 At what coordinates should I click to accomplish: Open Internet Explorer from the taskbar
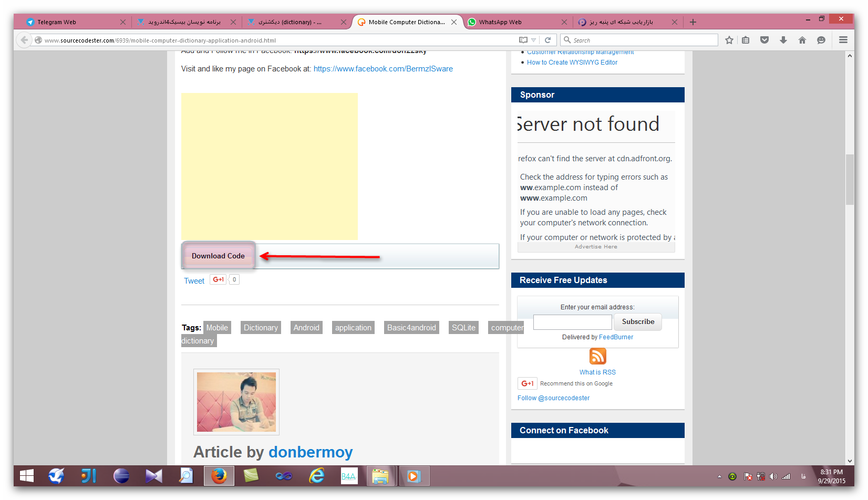click(x=316, y=476)
